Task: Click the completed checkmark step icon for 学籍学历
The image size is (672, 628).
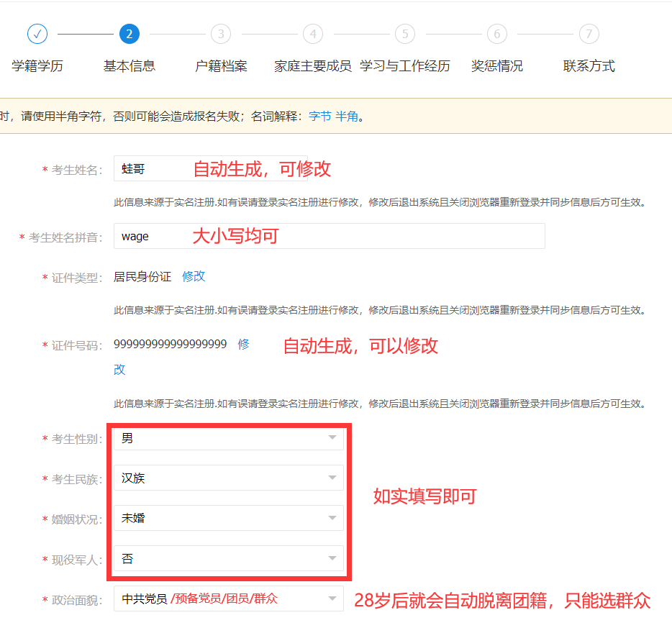Action: tap(37, 34)
